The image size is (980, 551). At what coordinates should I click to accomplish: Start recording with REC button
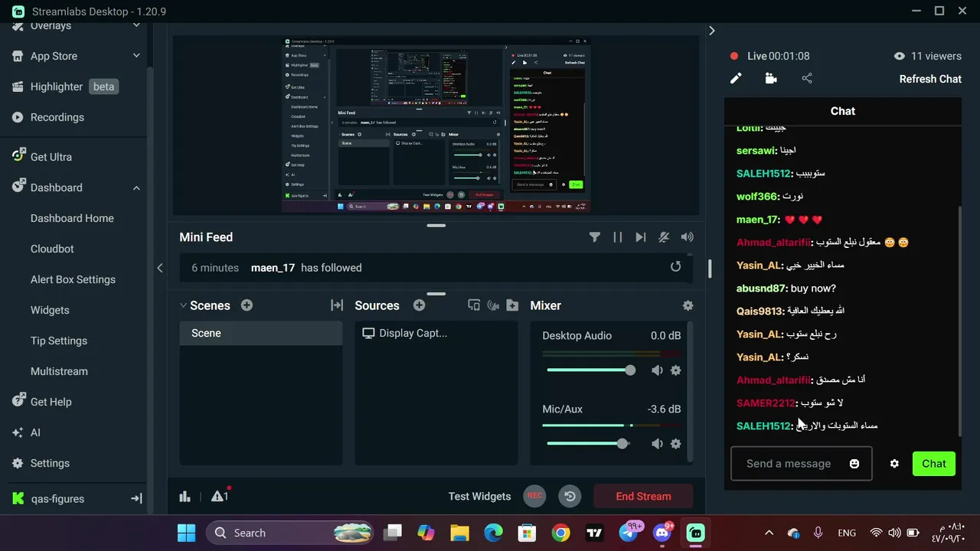click(x=534, y=496)
